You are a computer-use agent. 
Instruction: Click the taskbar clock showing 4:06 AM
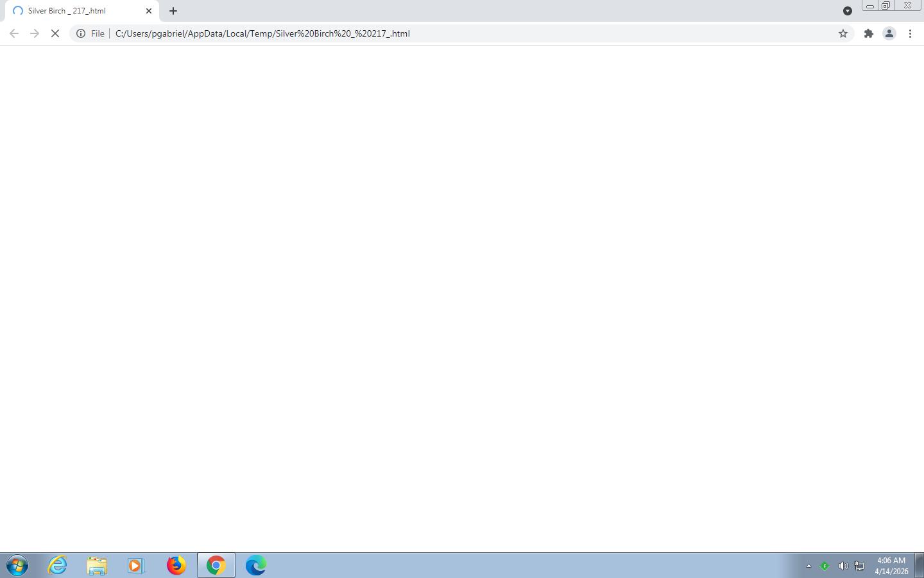pos(891,566)
